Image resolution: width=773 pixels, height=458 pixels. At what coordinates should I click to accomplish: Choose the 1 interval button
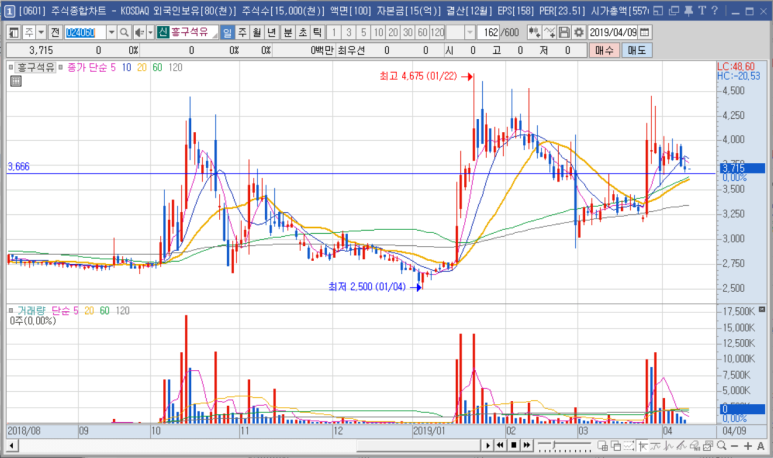(334, 33)
